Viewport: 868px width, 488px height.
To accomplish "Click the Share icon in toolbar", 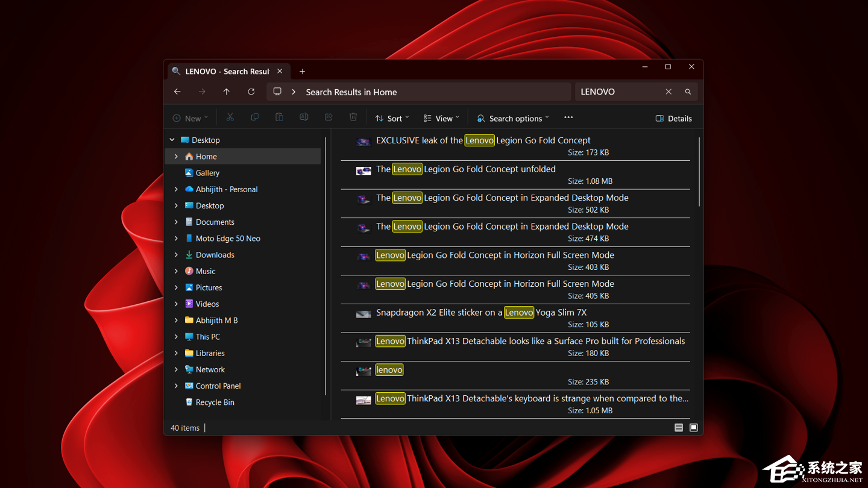I will 329,117.
